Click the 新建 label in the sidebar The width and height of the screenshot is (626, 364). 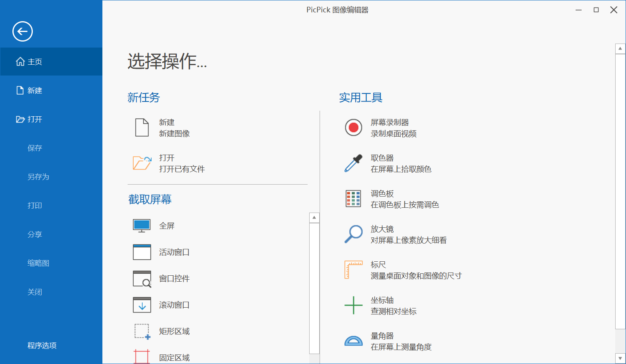point(35,91)
